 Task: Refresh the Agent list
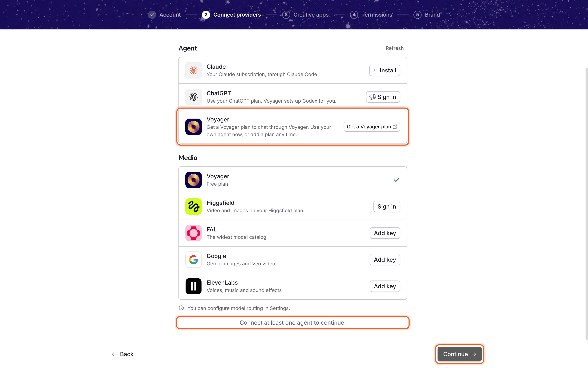(395, 48)
